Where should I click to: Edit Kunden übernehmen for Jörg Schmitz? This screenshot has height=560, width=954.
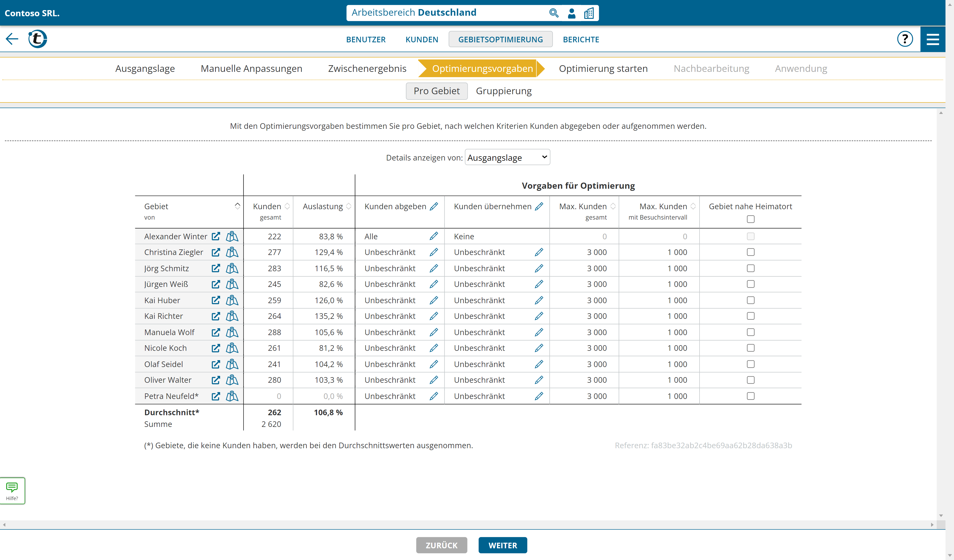[539, 269]
